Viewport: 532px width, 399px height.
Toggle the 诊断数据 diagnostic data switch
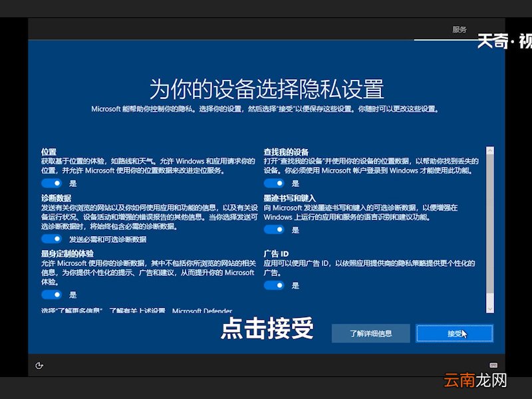[x=52, y=239]
